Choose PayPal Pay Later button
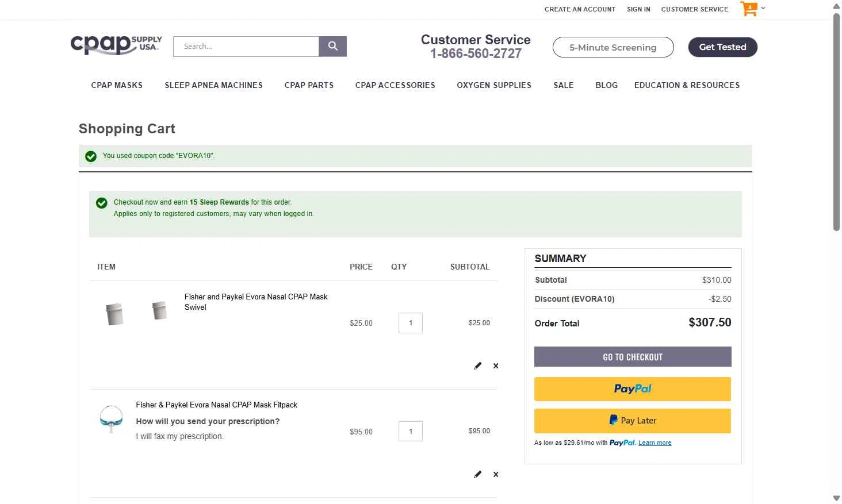The height and width of the screenshot is (504, 842). 633,421
